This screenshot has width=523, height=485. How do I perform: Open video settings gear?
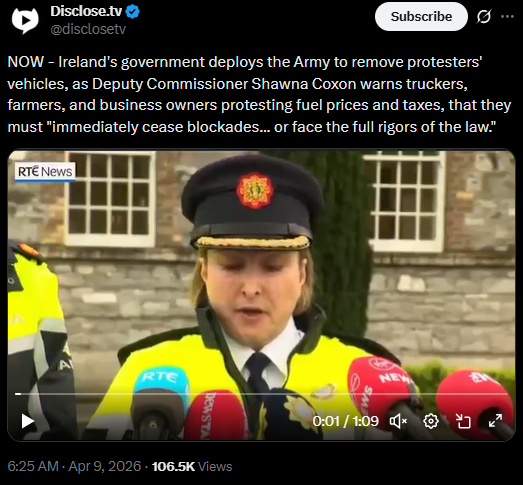431,421
